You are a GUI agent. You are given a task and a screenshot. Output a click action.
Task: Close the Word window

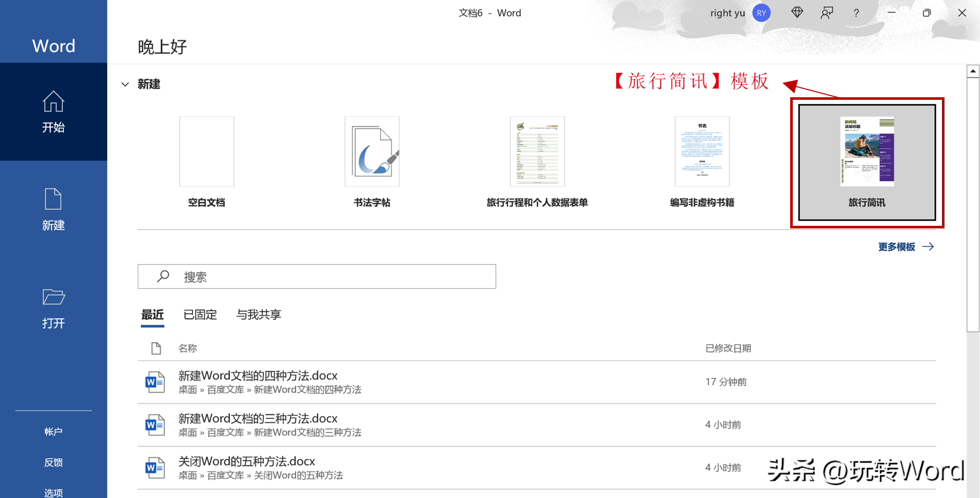coord(962,13)
